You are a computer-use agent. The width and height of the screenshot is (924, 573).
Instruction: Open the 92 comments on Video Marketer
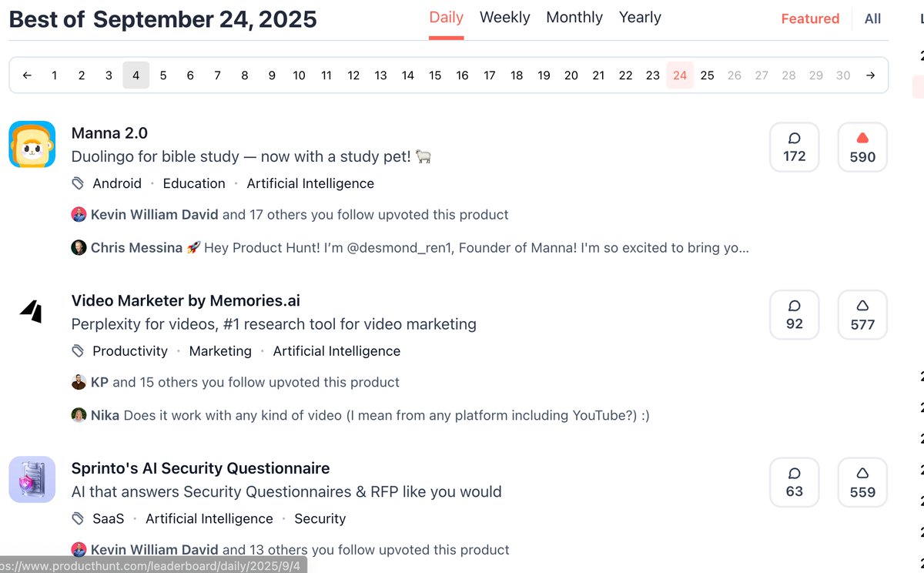click(795, 315)
